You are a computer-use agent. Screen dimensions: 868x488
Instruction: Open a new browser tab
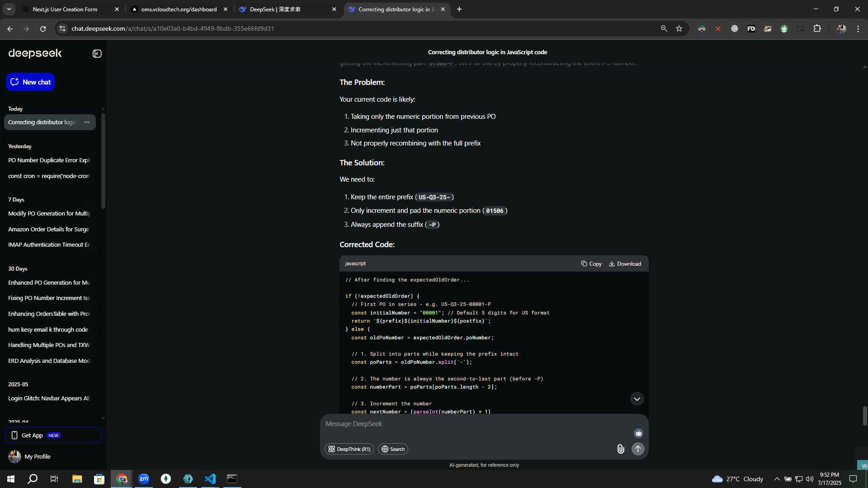point(459,9)
